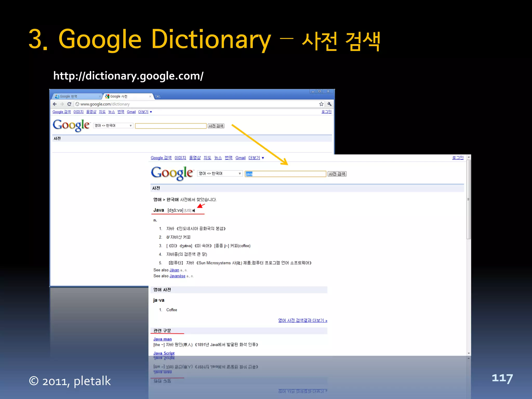
Task: Open 번역 link in front window
Action: (229, 158)
